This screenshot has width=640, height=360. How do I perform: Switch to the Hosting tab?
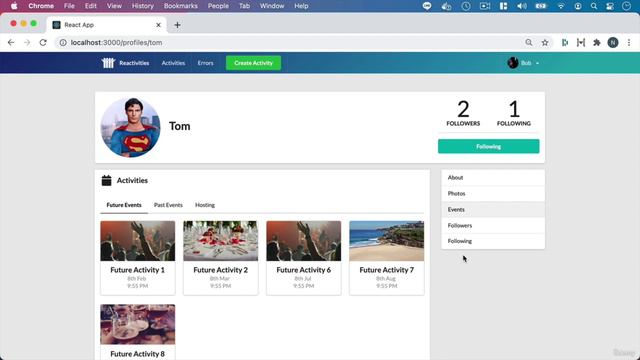coord(205,205)
